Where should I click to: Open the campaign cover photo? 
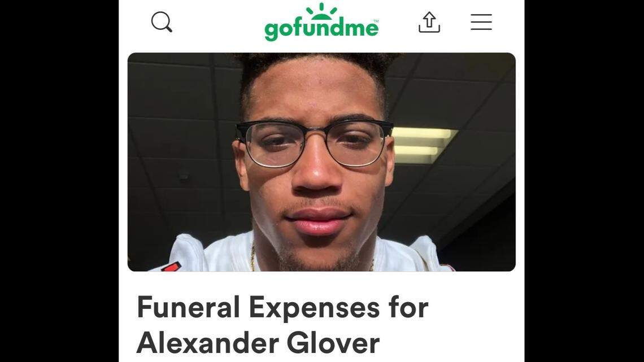321,162
